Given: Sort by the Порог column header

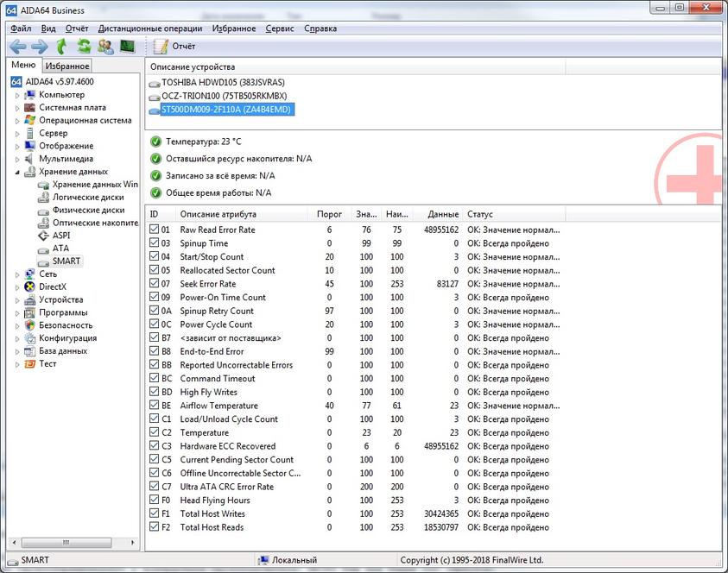Looking at the screenshot, I should tap(329, 214).
